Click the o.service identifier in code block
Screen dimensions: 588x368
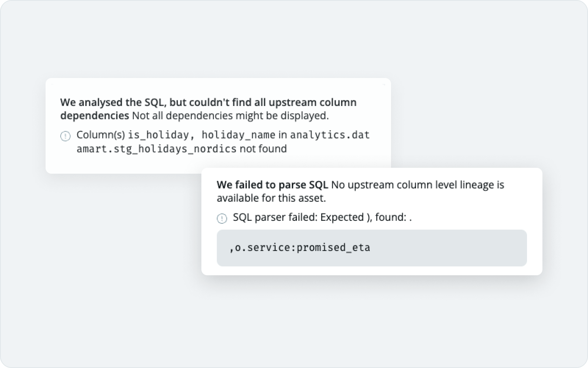[x=263, y=248]
